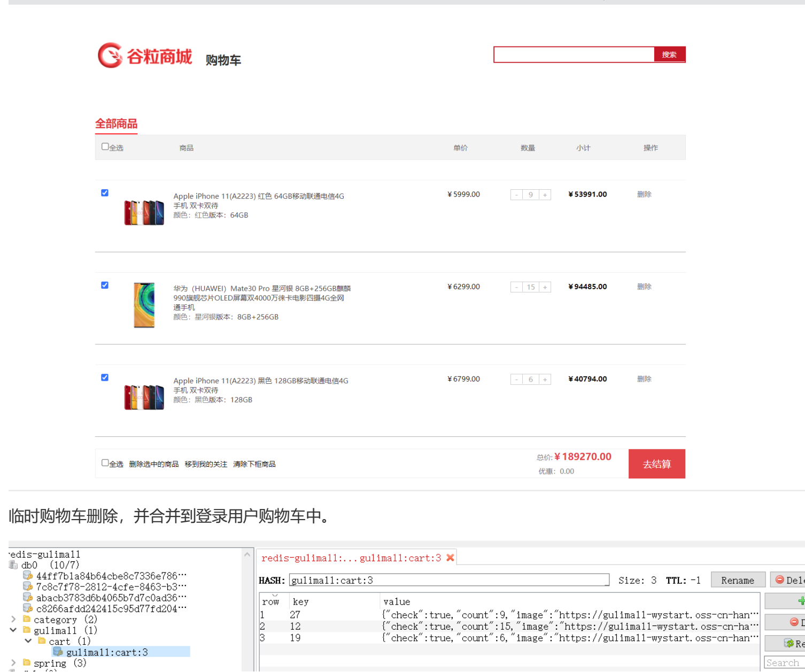Select the gulimall:cart:3 tree entry
Image resolution: width=805 pixels, height=672 pixels.
tap(121, 652)
